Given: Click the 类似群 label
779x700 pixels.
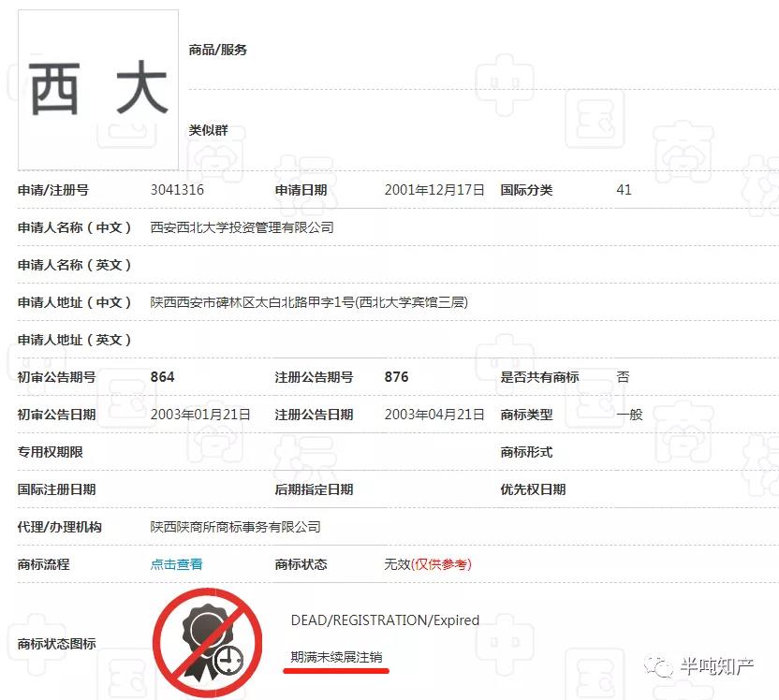Looking at the screenshot, I should (x=208, y=130).
